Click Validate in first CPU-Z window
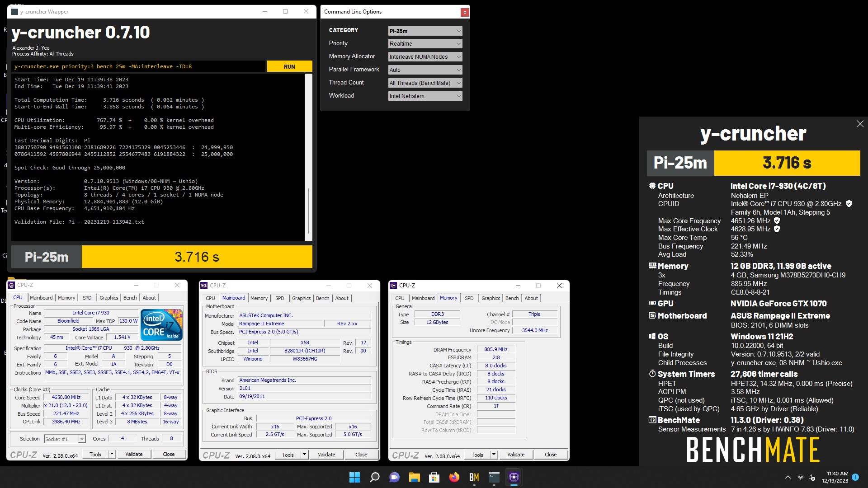Viewport: 868px width, 488px height. [134, 454]
